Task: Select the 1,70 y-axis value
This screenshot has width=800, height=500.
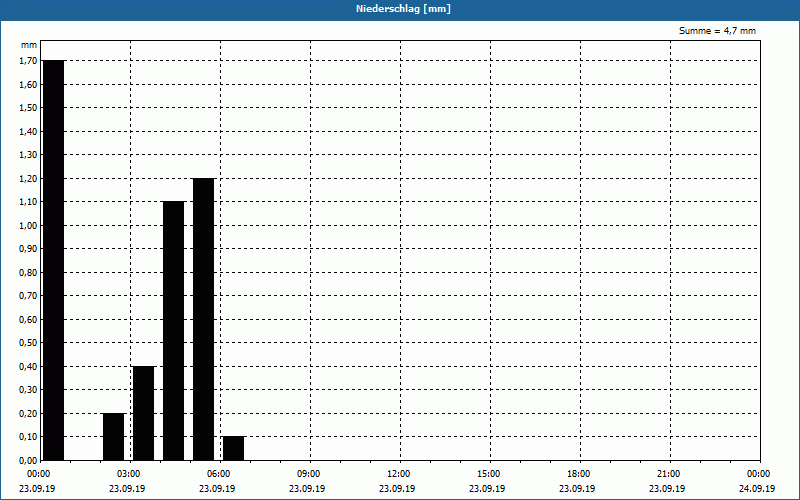Action: (x=28, y=61)
